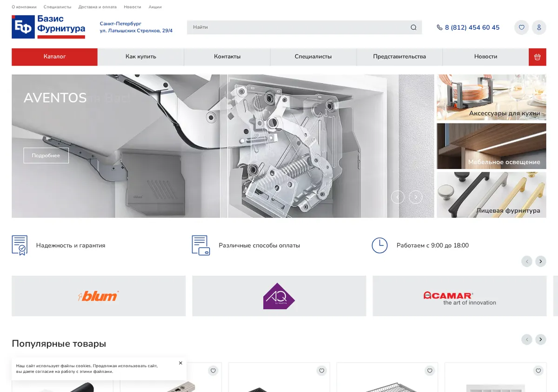Select Представительства in navigation bar
The width and height of the screenshot is (558, 392).
coord(399,57)
